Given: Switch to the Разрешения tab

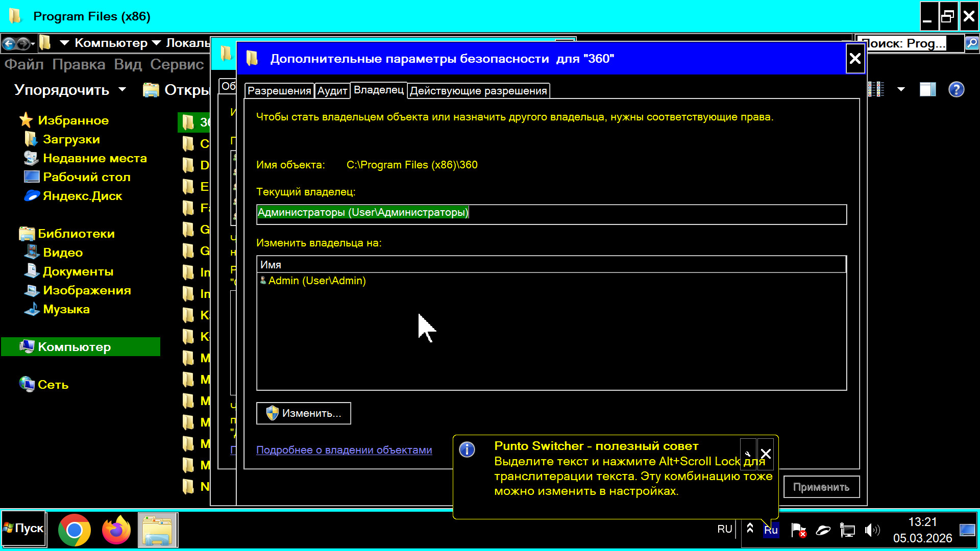Looking at the screenshot, I should [279, 91].
